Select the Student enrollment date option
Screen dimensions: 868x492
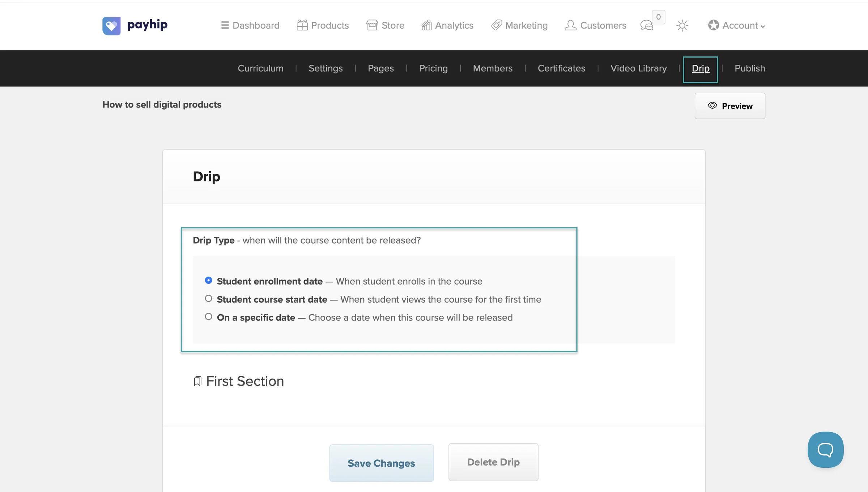point(208,281)
